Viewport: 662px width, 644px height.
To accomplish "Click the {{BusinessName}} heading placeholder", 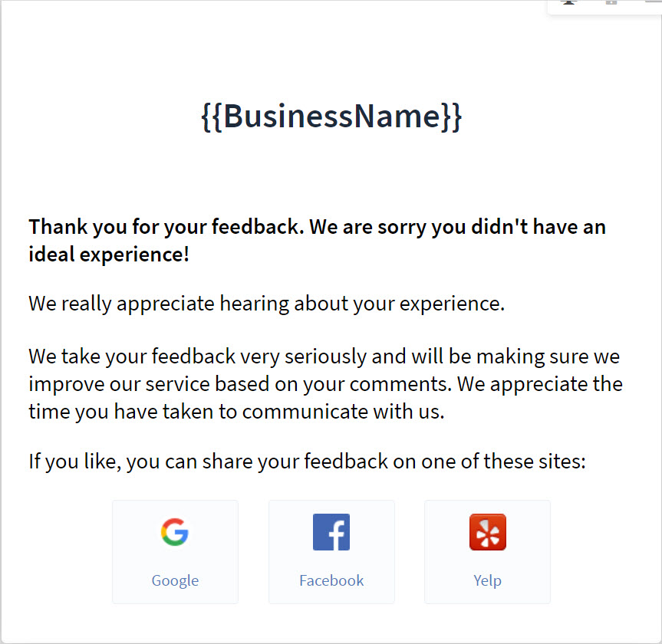I will (331, 117).
